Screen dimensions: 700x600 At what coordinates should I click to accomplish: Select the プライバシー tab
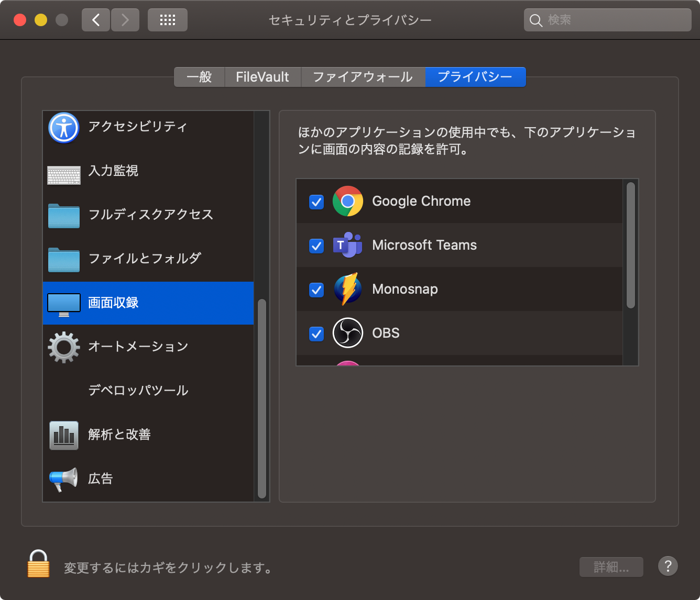click(475, 77)
